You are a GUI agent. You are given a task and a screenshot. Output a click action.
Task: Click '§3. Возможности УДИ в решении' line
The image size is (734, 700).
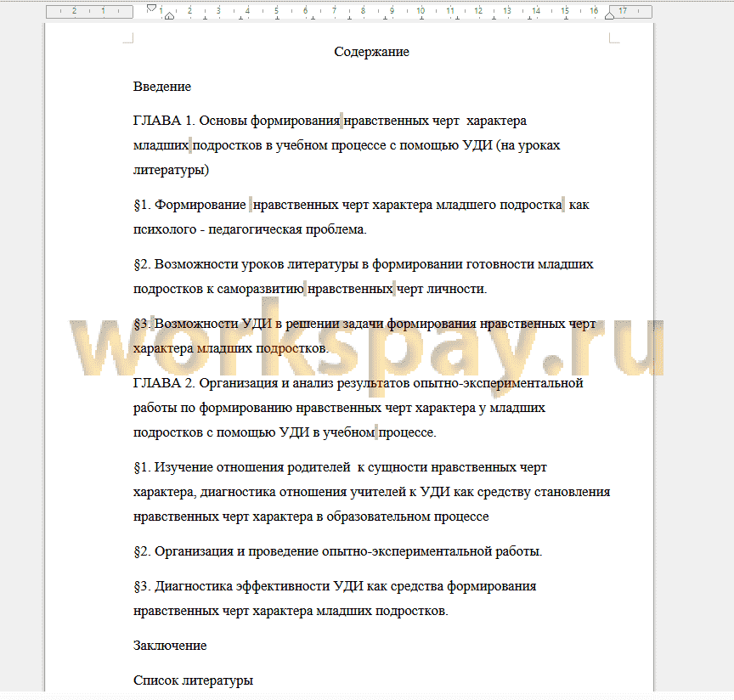[x=364, y=324]
